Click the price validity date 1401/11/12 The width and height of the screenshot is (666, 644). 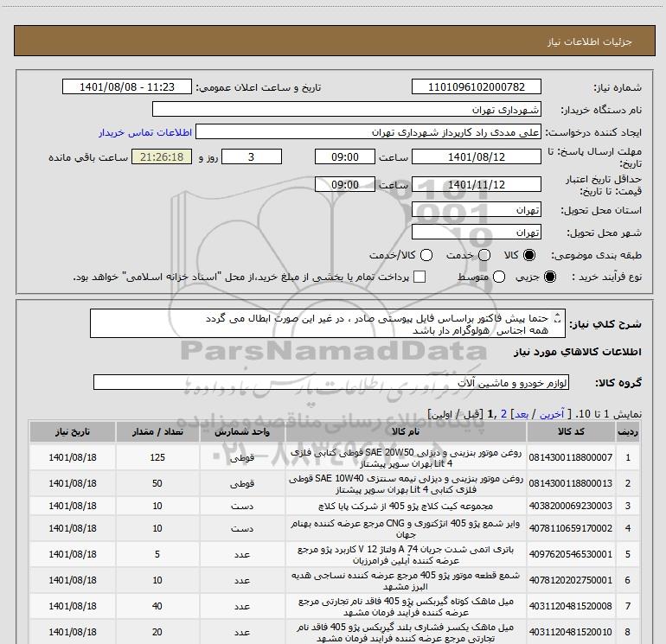pyautogui.click(x=476, y=184)
